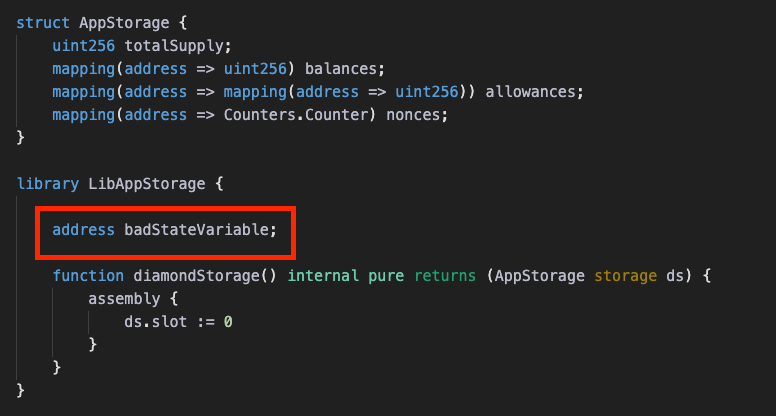The image size is (776, 416).
Task: Select the balances mapping identifier
Action: [x=341, y=69]
